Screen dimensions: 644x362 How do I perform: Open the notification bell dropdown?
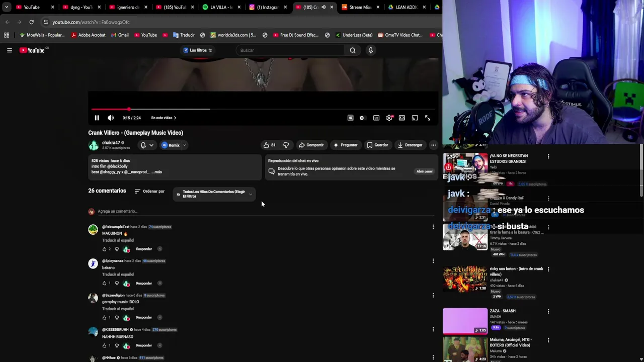pyautogui.click(x=147, y=145)
